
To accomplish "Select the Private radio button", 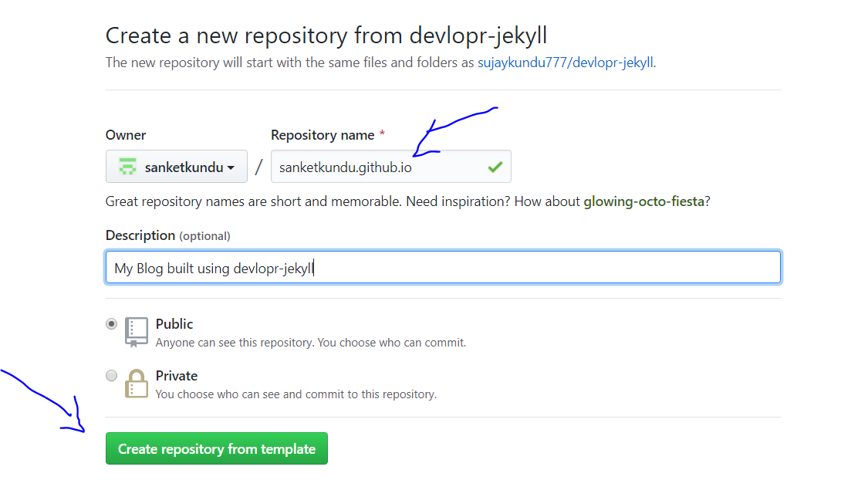I will point(111,375).
